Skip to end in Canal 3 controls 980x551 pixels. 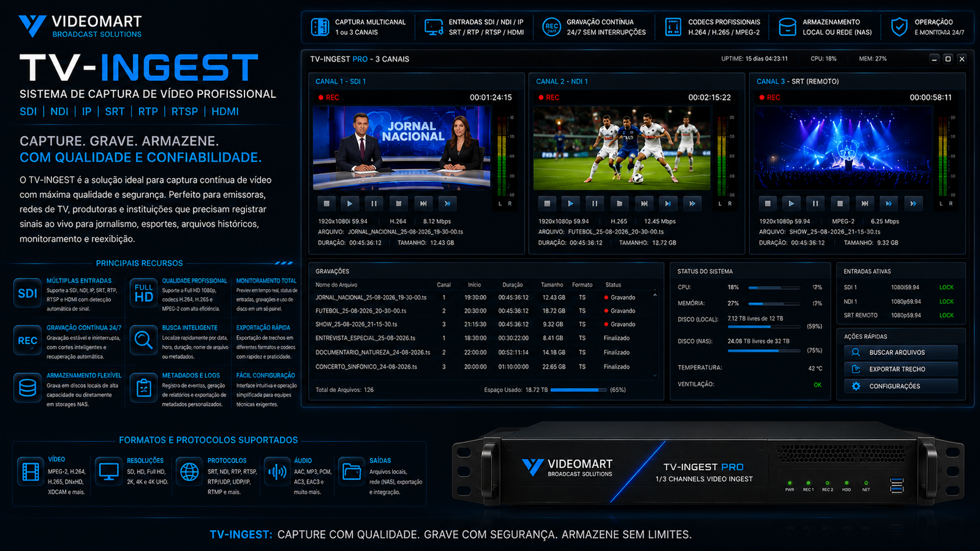point(864,203)
